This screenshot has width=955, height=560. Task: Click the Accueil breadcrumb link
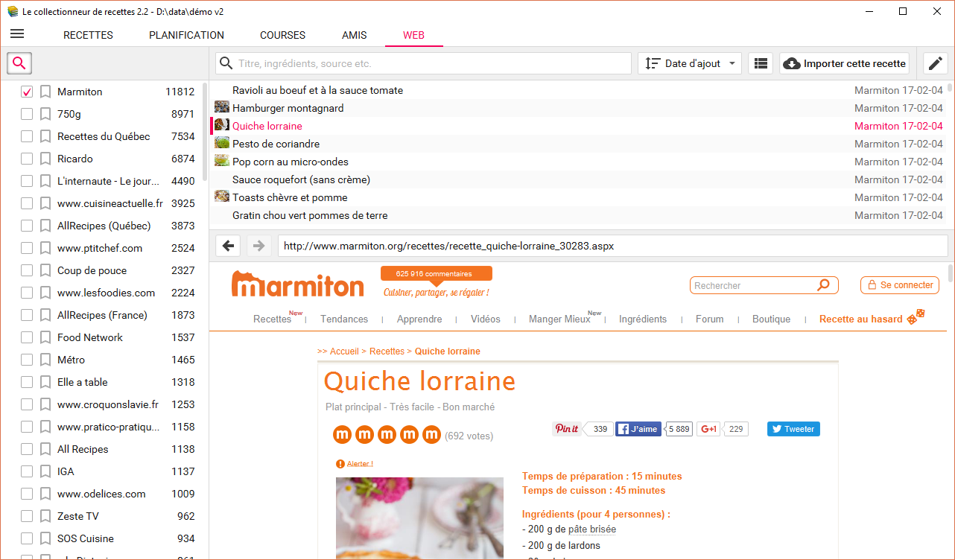344,351
